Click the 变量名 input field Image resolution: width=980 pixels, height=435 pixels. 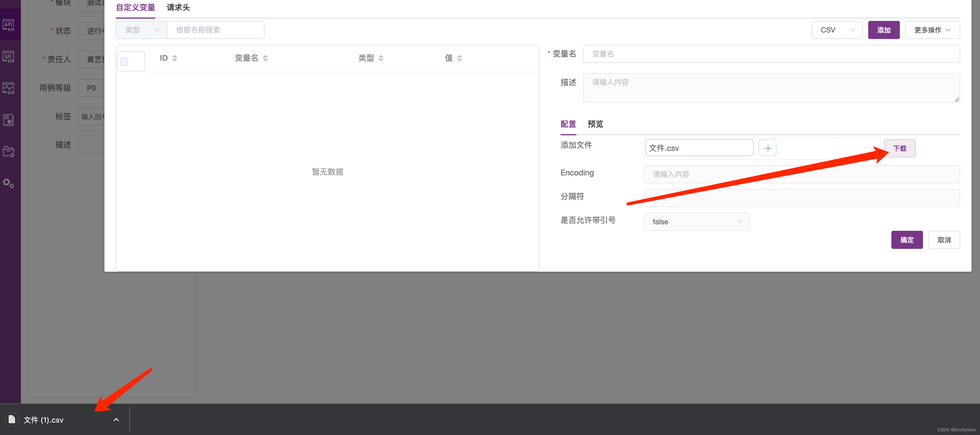[x=771, y=54]
